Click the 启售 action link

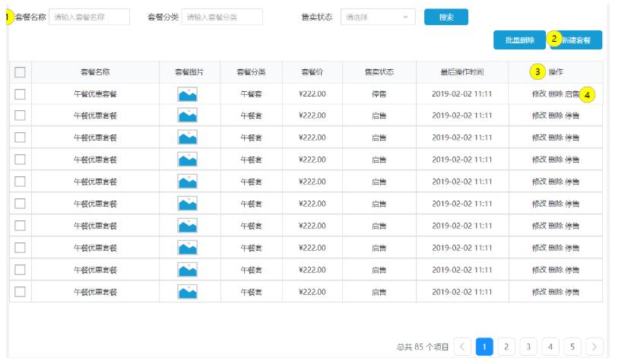pyautogui.click(x=572, y=94)
